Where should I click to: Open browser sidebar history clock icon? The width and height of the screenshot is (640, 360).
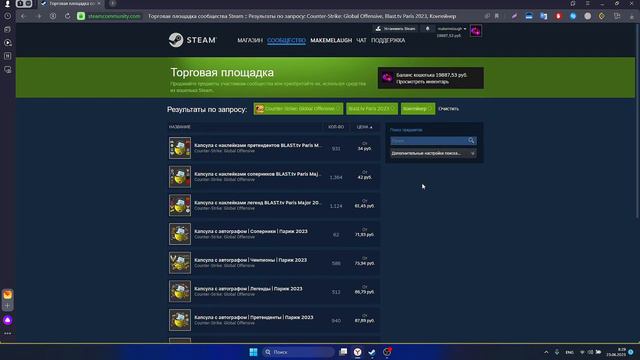(x=7, y=16)
